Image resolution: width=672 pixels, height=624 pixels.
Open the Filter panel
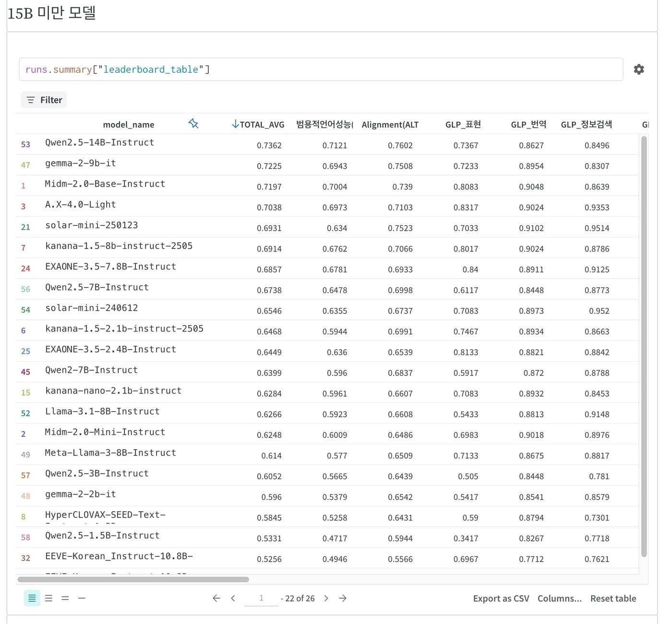[44, 100]
